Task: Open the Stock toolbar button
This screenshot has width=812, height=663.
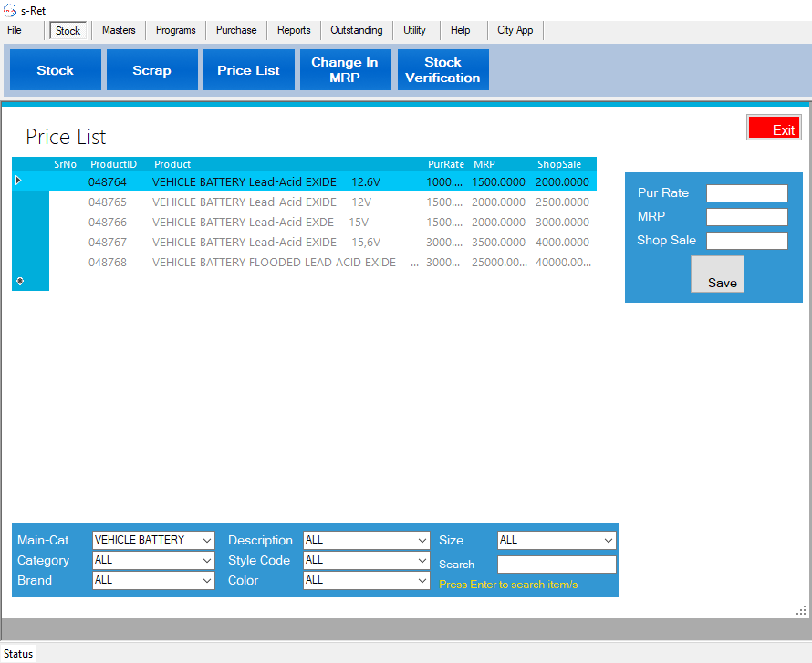Action: [56, 70]
